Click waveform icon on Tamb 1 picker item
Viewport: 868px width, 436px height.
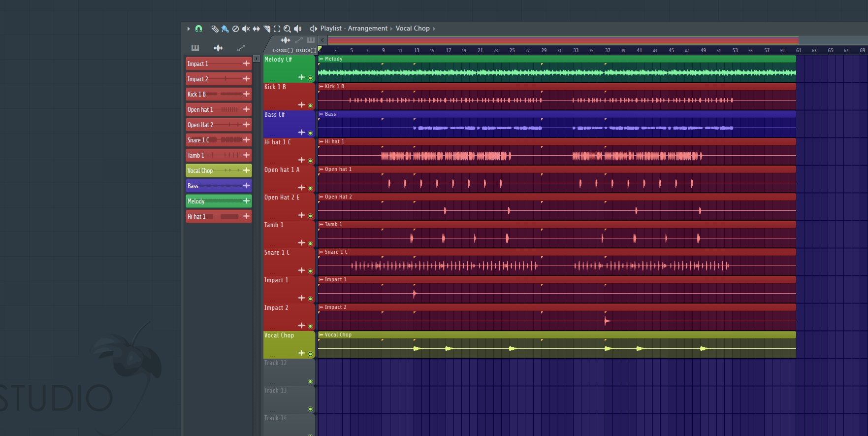[246, 155]
